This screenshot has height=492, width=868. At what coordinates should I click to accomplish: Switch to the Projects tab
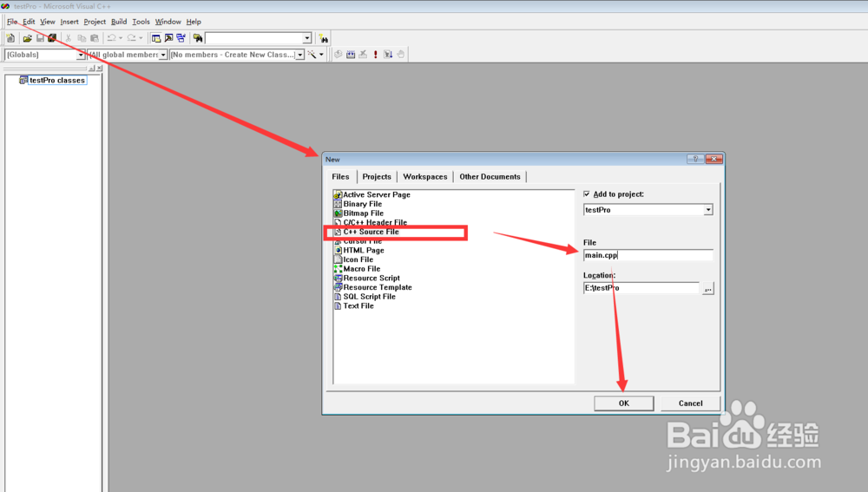tap(377, 176)
